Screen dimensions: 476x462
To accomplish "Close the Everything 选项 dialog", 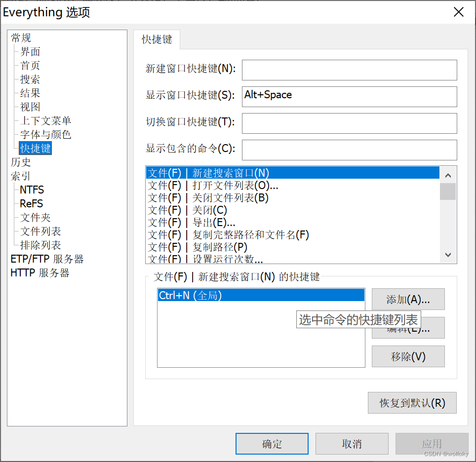I will [x=459, y=12].
